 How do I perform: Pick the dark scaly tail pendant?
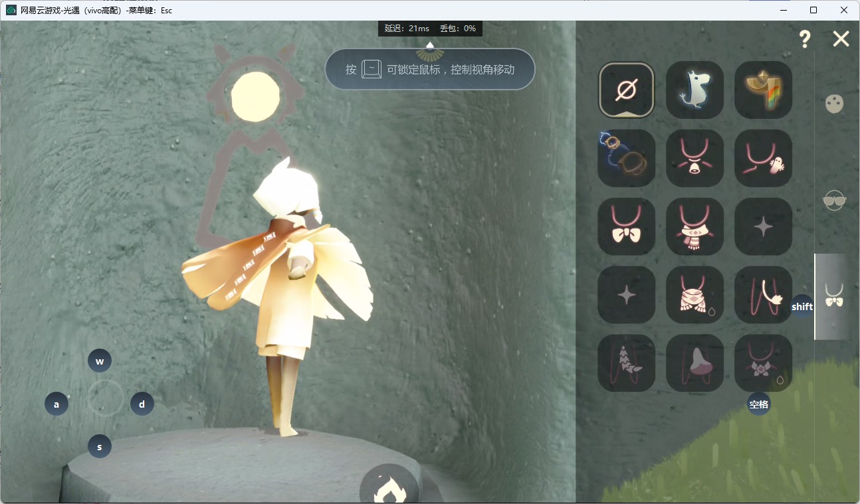tap(627, 363)
